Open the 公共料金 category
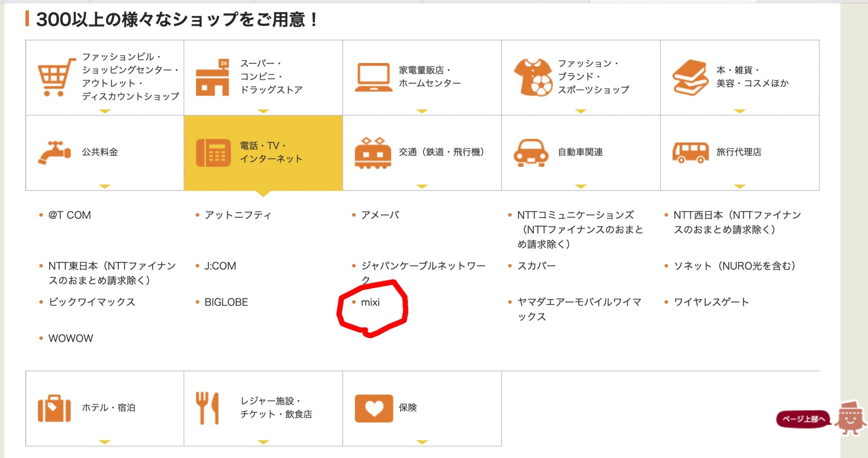Viewport: 868px width, 458px height. tap(105, 153)
